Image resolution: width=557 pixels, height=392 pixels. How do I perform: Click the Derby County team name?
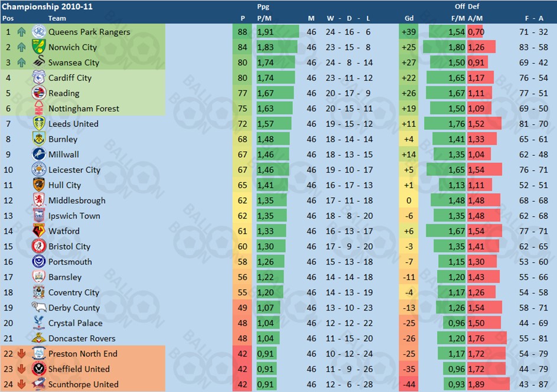(74, 308)
